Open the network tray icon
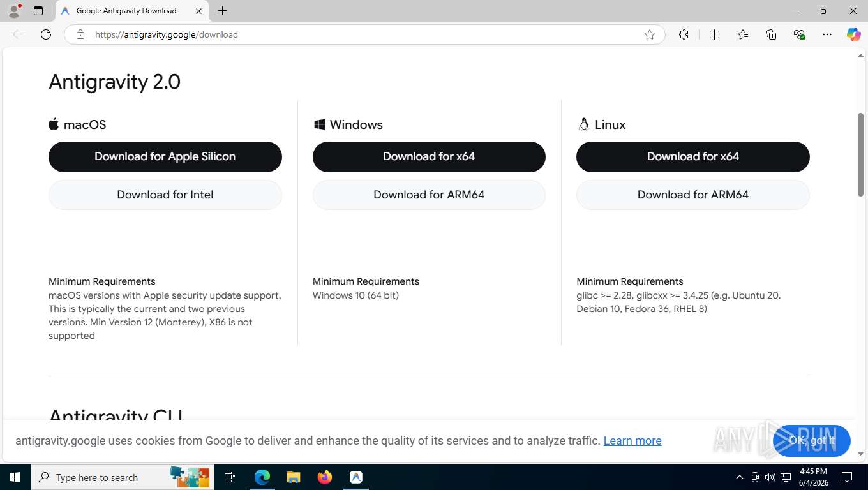Screen dimensions: 868x490 (786, 477)
